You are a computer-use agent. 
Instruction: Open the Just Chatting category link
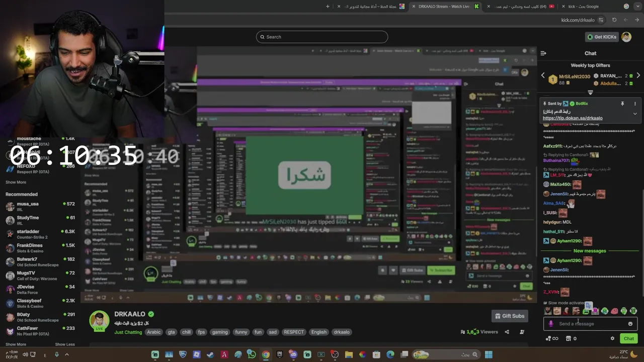[x=128, y=332]
